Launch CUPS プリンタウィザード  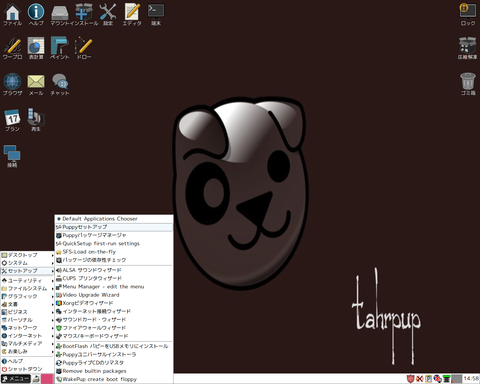[x=114, y=278]
